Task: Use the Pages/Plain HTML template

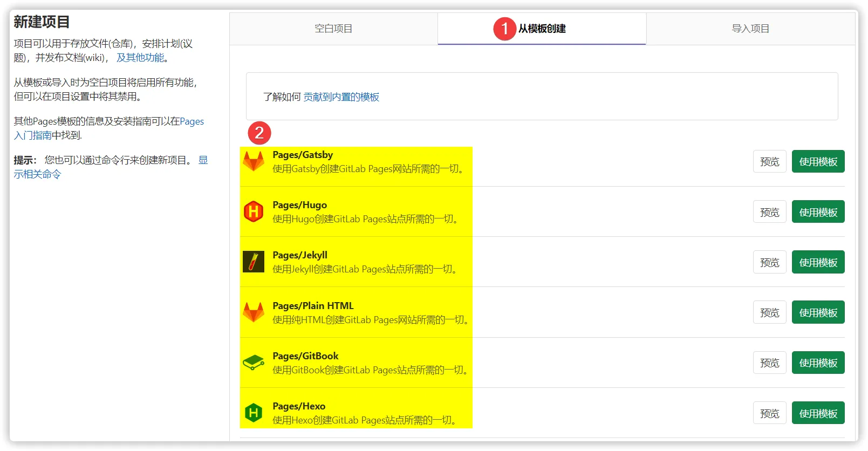Action: (x=818, y=312)
